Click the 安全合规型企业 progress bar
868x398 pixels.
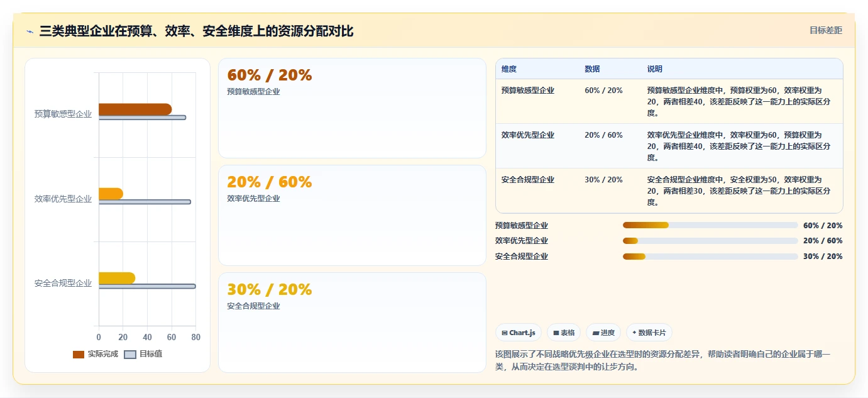pyautogui.click(x=710, y=257)
